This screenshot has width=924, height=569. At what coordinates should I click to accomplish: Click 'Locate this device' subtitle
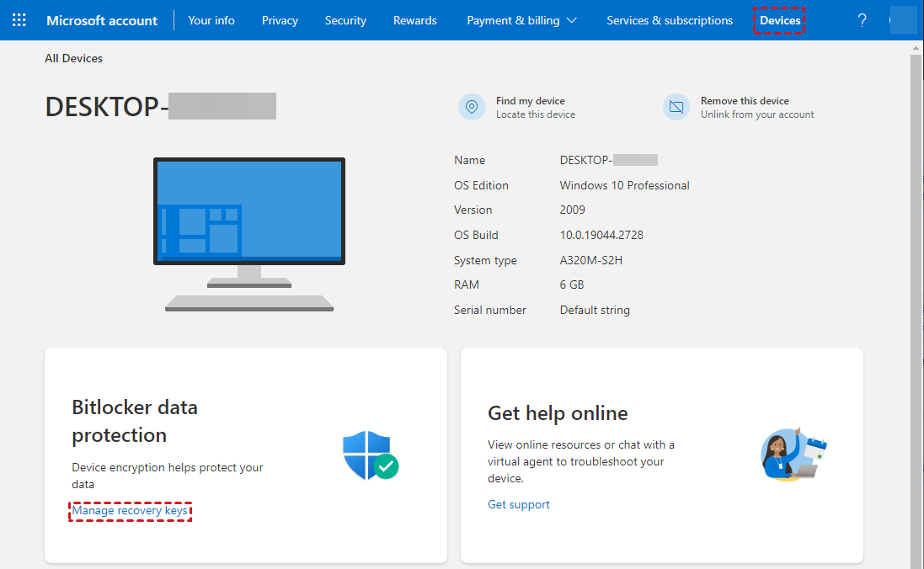point(536,114)
